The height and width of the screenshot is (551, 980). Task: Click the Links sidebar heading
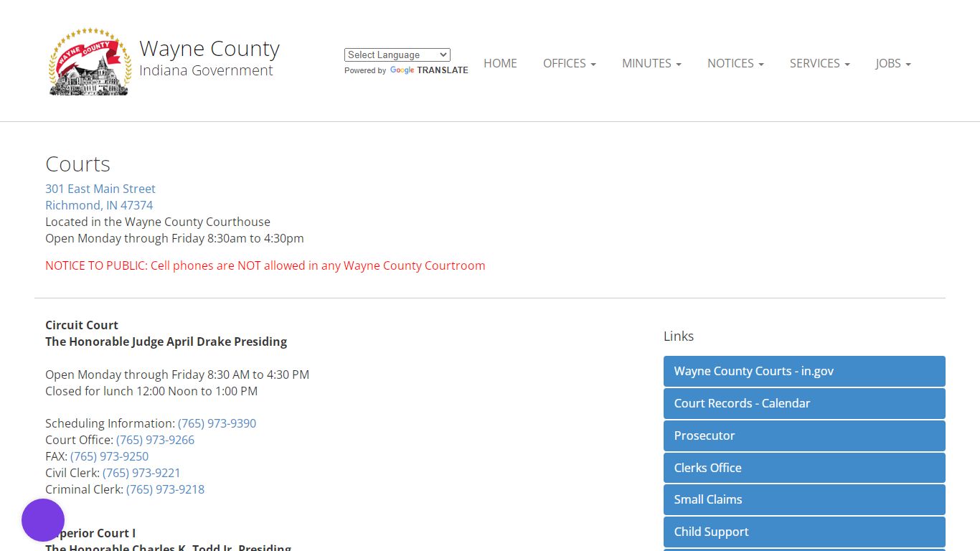[679, 336]
